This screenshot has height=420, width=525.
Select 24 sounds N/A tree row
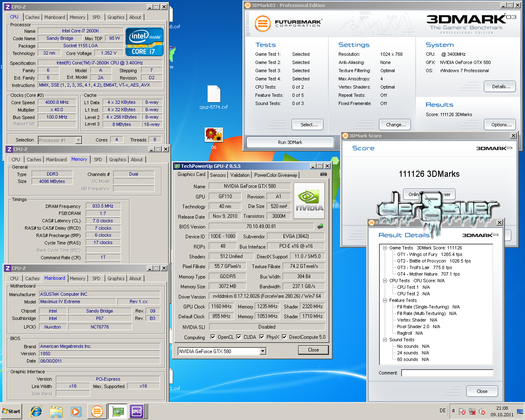413,353
